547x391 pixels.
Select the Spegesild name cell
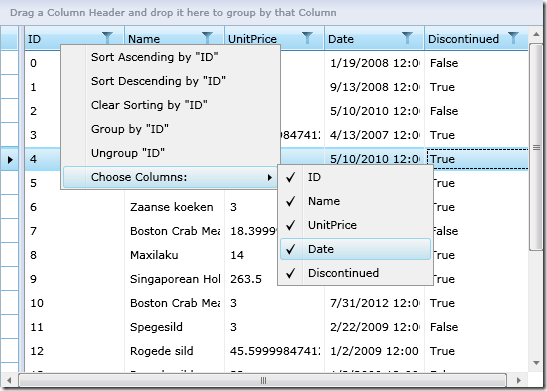pos(174,327)
